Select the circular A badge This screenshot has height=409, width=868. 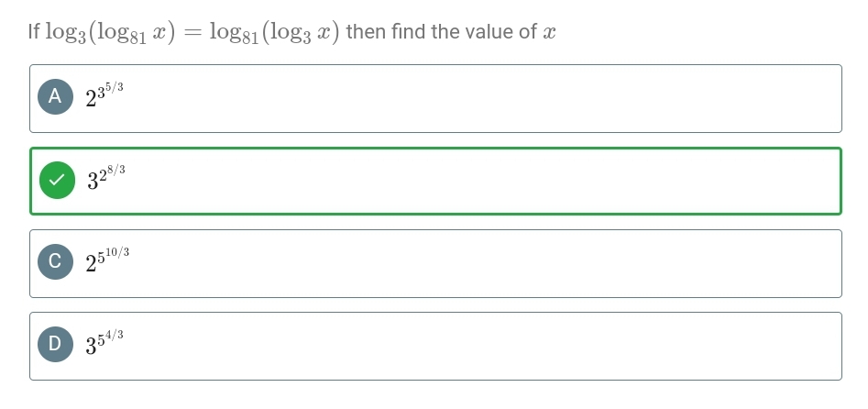55,96
